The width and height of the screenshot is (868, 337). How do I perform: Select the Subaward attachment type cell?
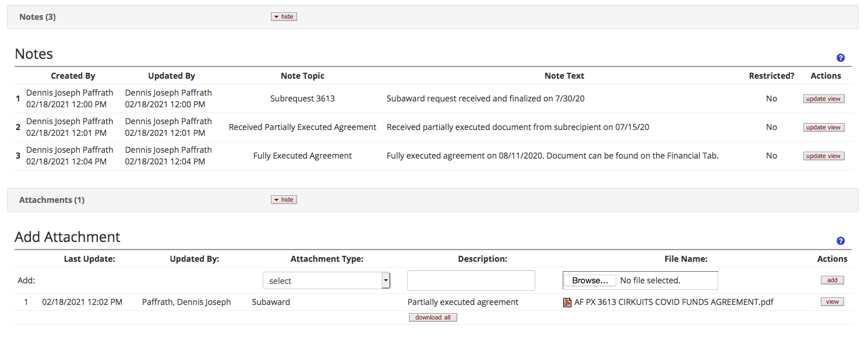(x=271, y=302)
